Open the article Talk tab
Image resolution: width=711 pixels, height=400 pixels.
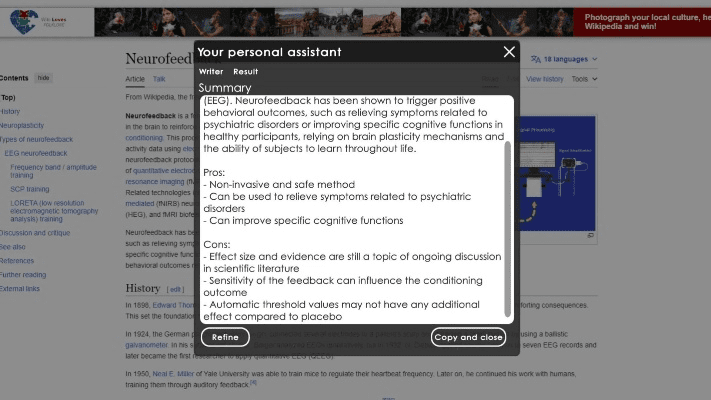click(x=159, y=78)
